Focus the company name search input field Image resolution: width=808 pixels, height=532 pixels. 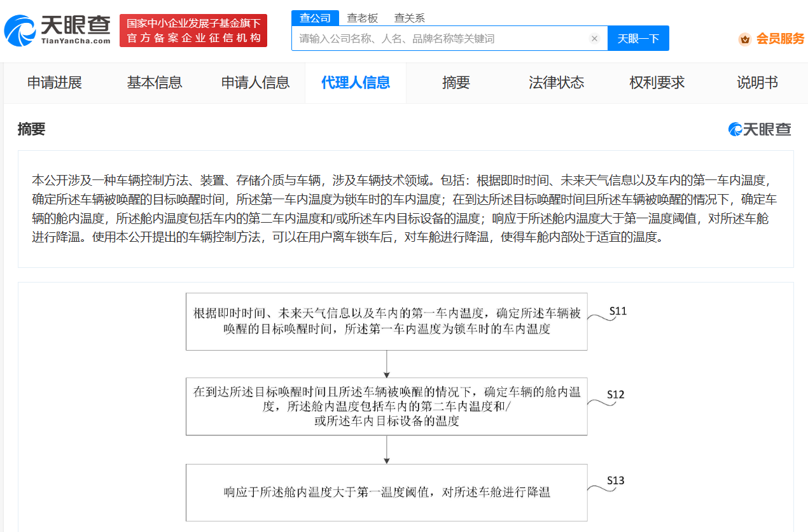click(x=439, y=39)
